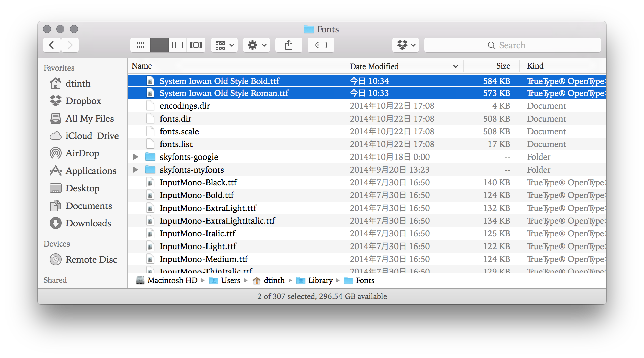
Task: Open dtinth home in sidebar
Action: pos(70,83)
